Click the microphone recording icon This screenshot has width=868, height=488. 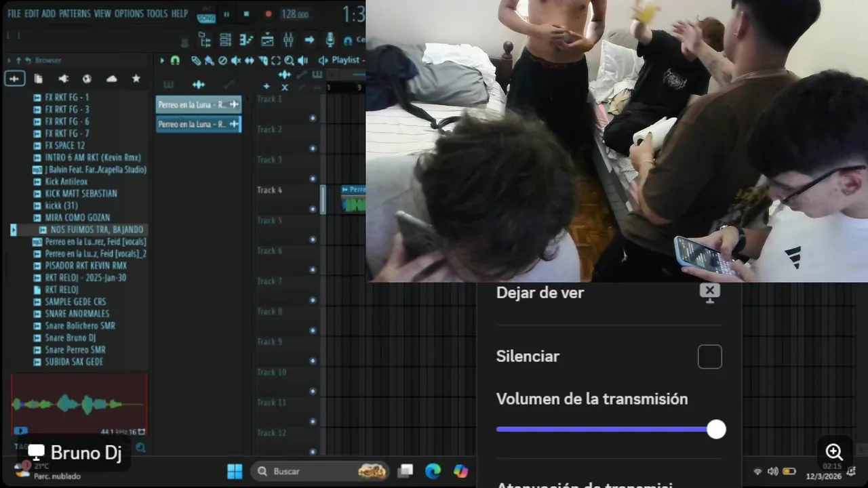(x=330, y=40)
